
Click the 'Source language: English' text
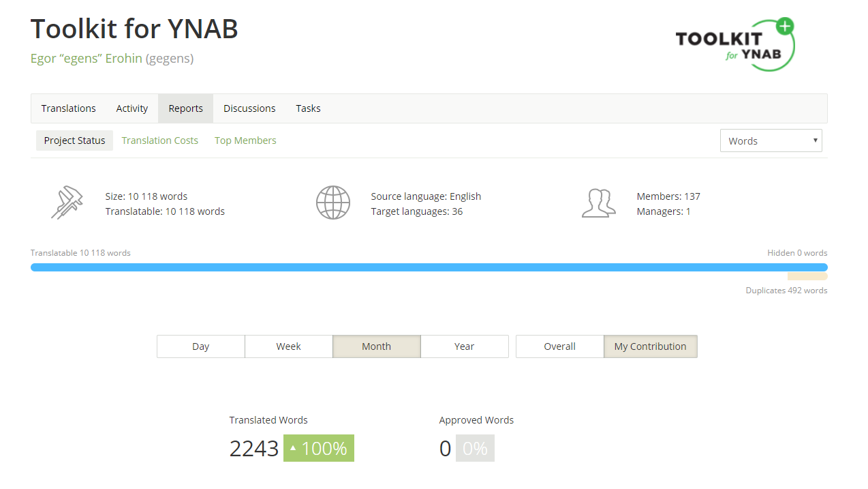point(426,196)
